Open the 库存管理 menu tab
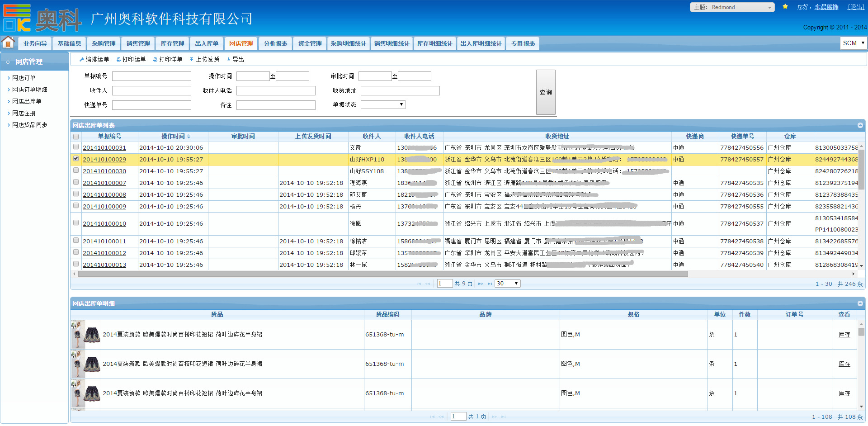The image size is (868, 426). [x=172, y=43]
